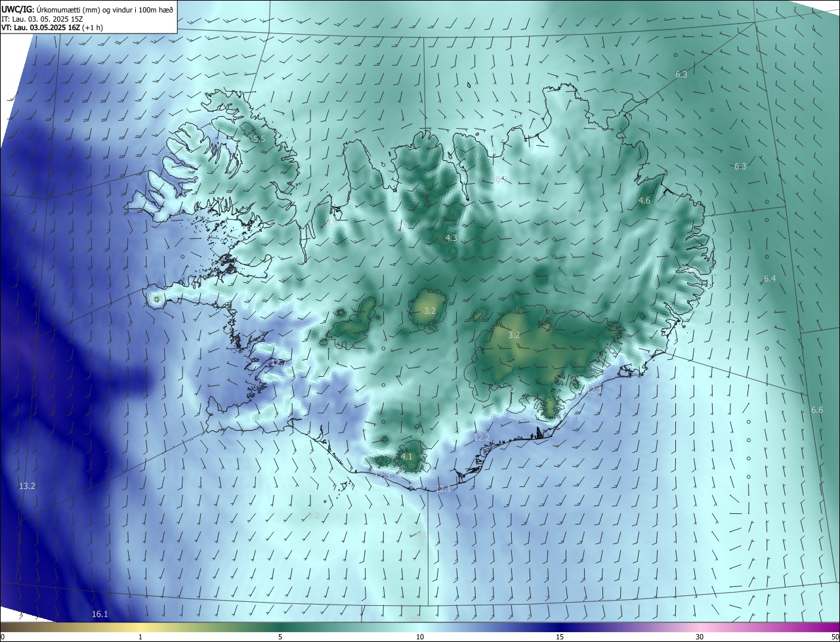Click the 30 tick label on color scale
Image resolution: width=840 pixels, height=642 pixels.
click(700, 637)
